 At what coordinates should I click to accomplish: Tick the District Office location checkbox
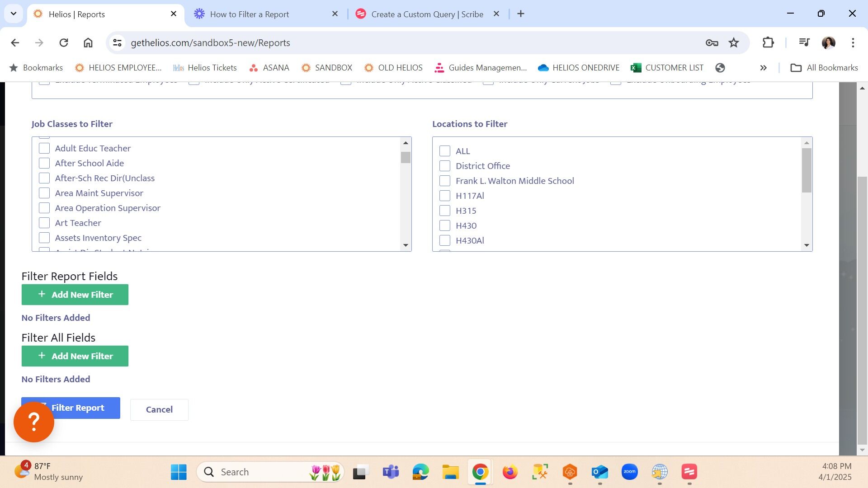pyautogui.click(x=445, y=166)
